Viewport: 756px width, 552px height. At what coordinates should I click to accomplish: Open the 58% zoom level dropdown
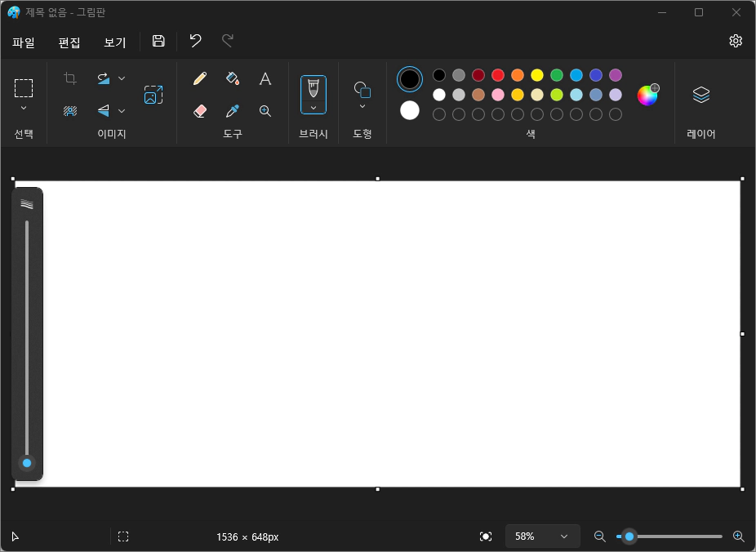pos(542,536)
